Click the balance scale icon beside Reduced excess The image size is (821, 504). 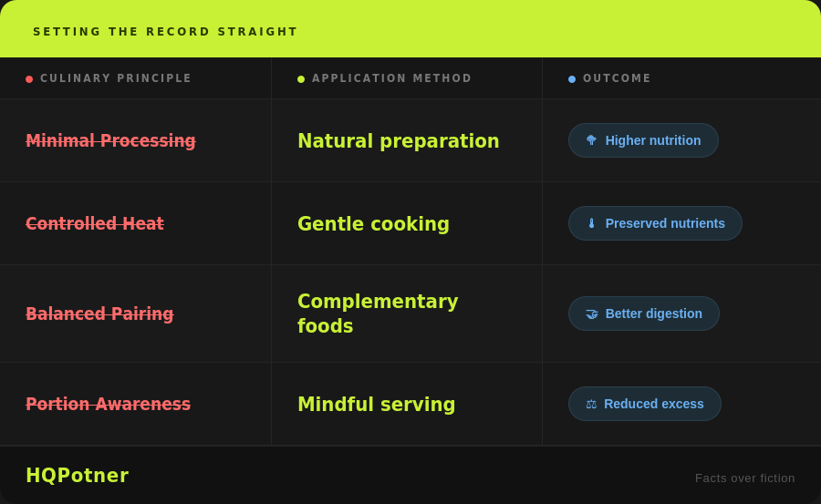[591, 404]
